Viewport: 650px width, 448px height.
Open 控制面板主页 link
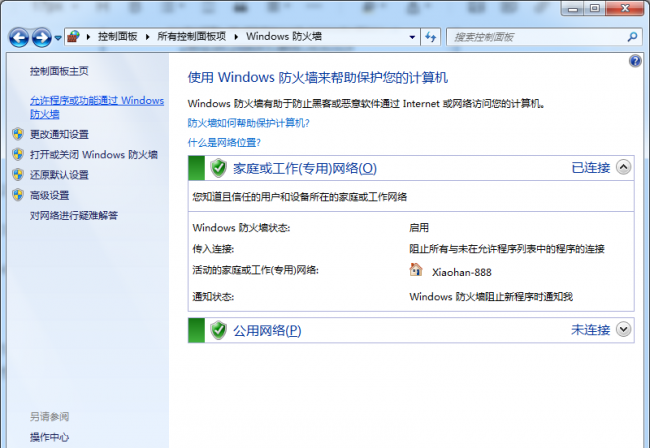(x=59, y=71)
